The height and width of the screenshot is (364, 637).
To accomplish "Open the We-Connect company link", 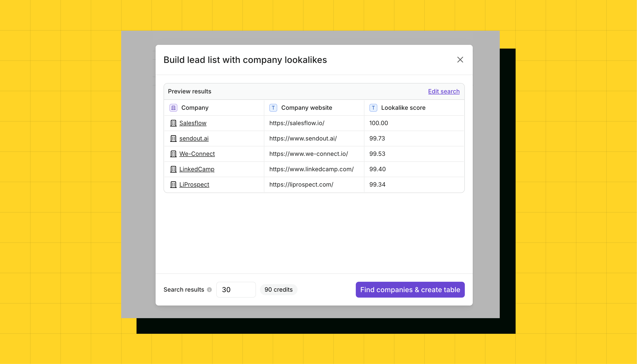I will pyautogui.click(x=197, y=154).
